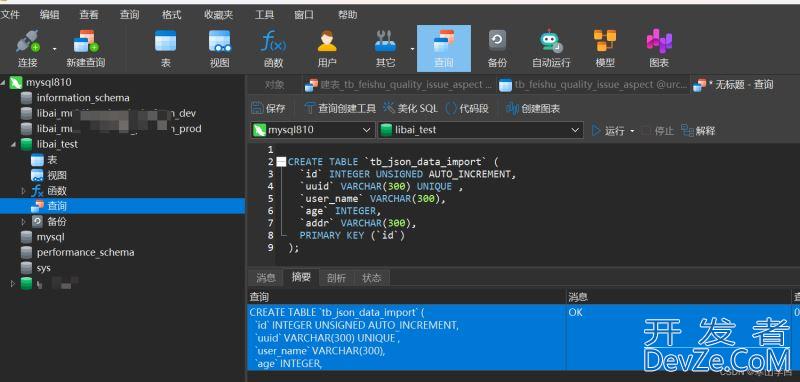Open the 查看 (View) menu

pos(89,15)
